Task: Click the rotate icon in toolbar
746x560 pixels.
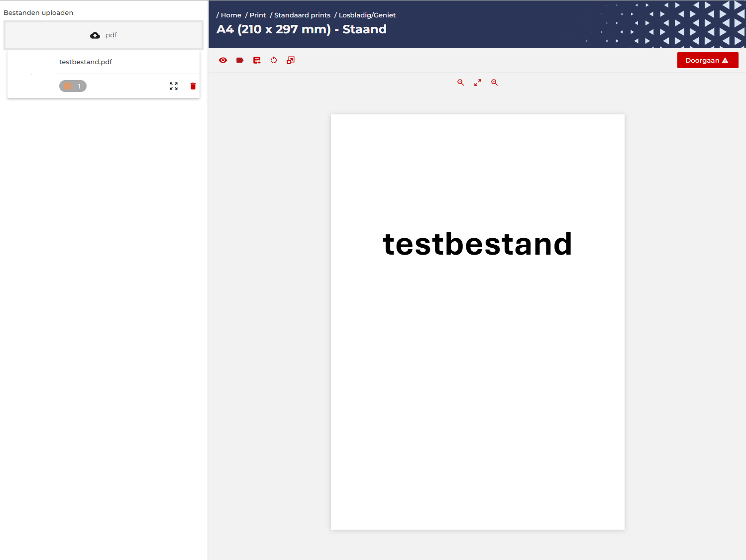Action: [x=274, y=60]
